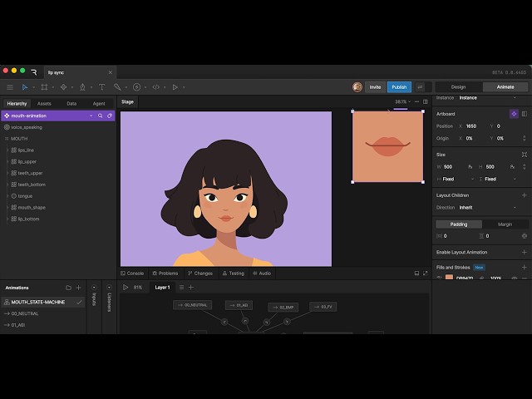
Task: Add a new animation with plus
Action: (x=78, y=288)
